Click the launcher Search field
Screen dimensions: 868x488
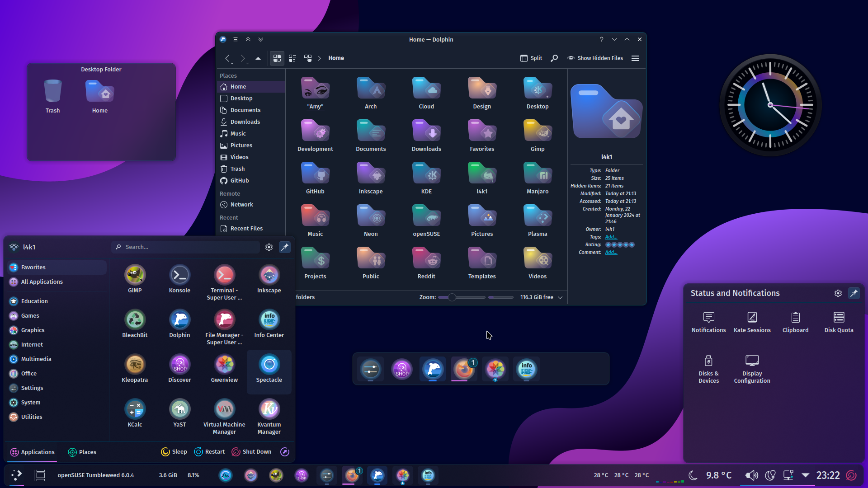click(186, 247)
